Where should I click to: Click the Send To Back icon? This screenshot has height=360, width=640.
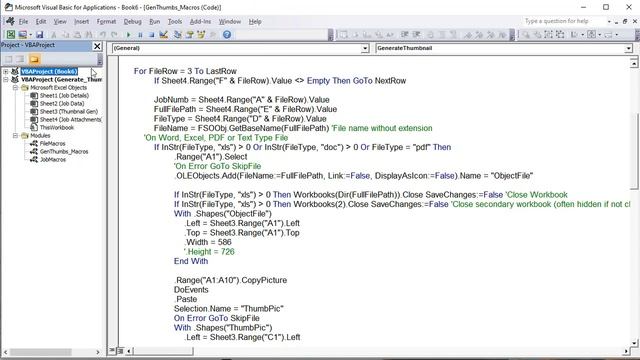(x=538, y=35)
